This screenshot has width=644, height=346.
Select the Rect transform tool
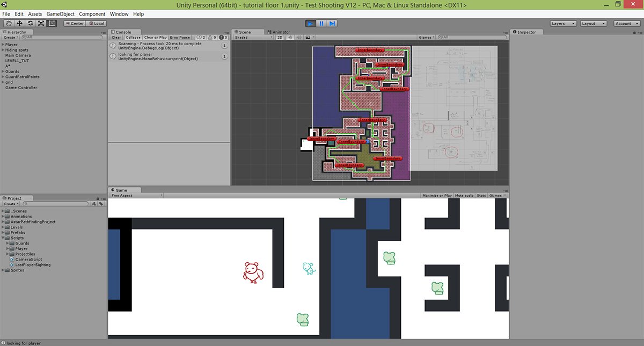coord(51,23)
